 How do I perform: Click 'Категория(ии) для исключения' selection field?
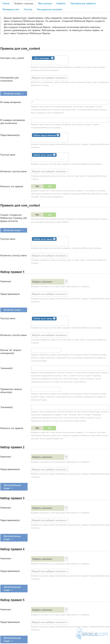click(x=50, y=78)
